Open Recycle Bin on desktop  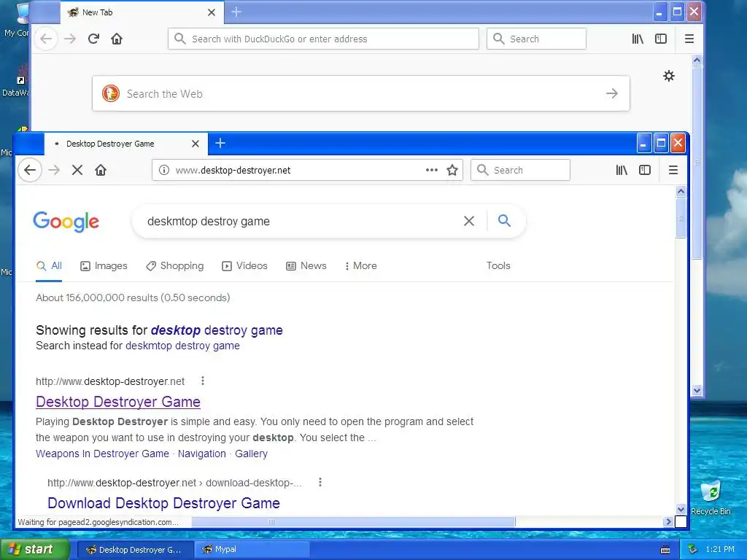point(711,497)
